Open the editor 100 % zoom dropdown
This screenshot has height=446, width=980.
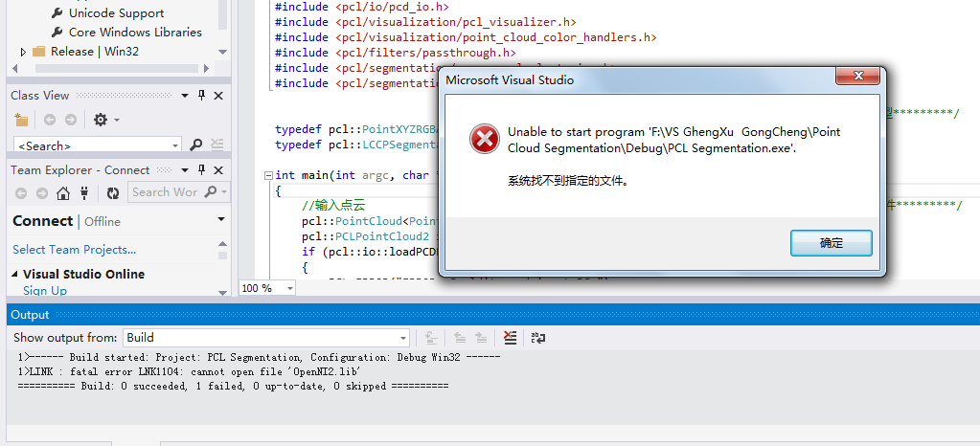pos(290,288)
